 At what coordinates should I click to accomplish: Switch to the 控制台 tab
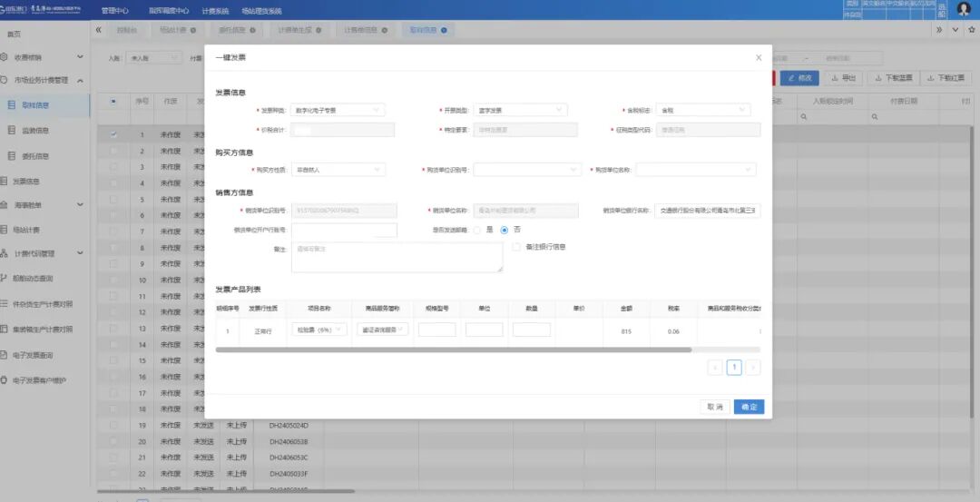point(127,30)
